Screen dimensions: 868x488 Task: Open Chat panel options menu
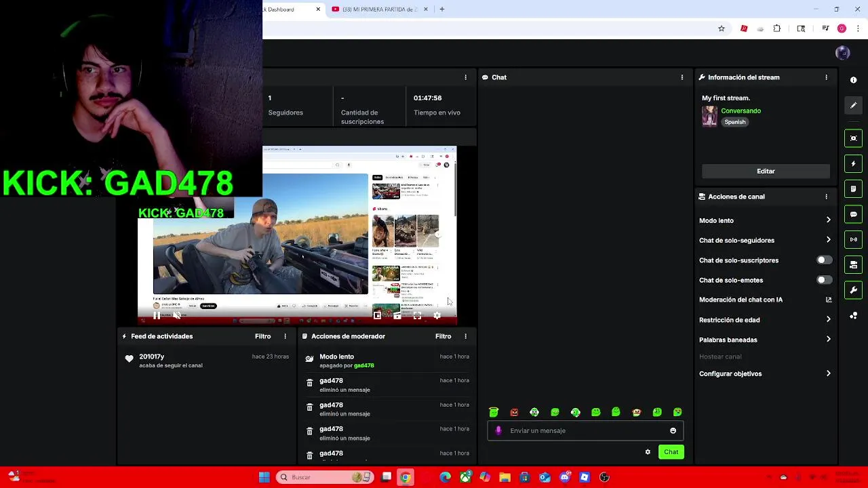682,77
